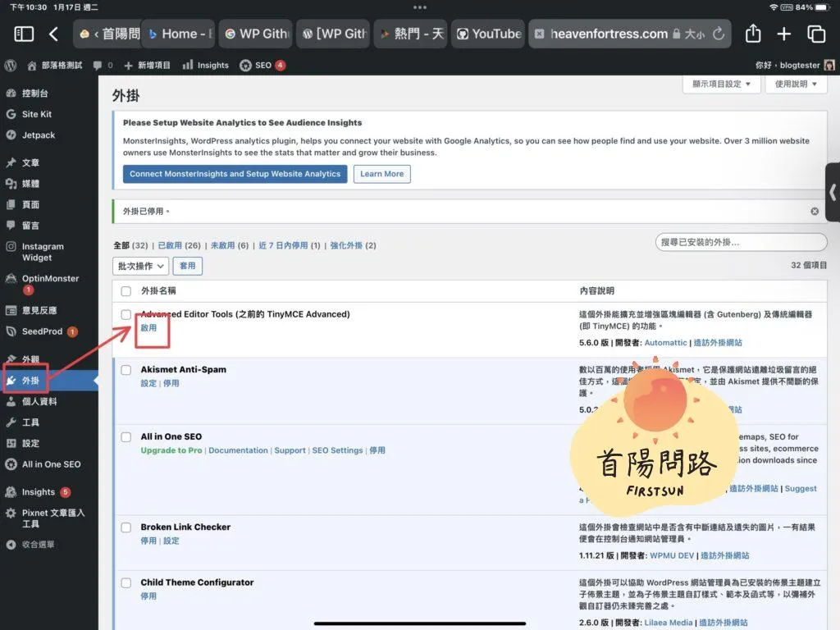Toggle select-all plugins header checkbox
840x630 pixels.
[x=126, y=291]
